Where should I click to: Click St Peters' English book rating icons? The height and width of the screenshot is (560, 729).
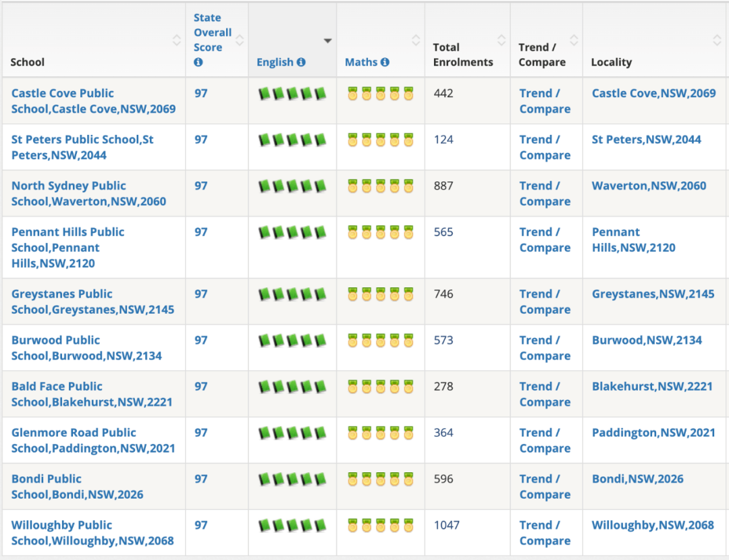(292, 140)
